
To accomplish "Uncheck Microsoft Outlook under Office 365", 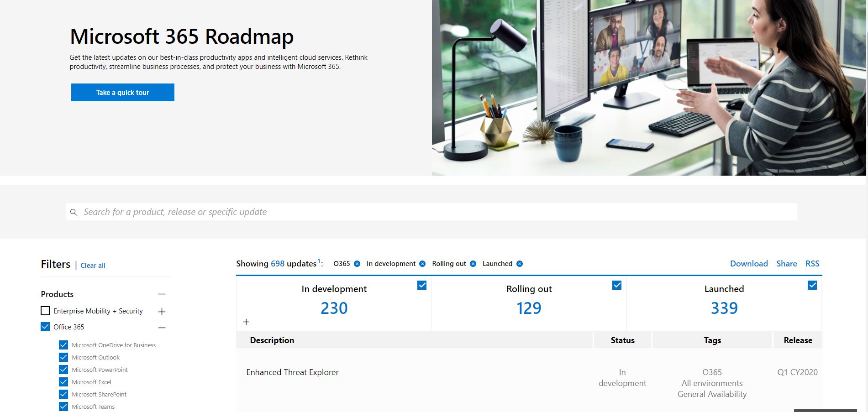I will click(63, 357).
